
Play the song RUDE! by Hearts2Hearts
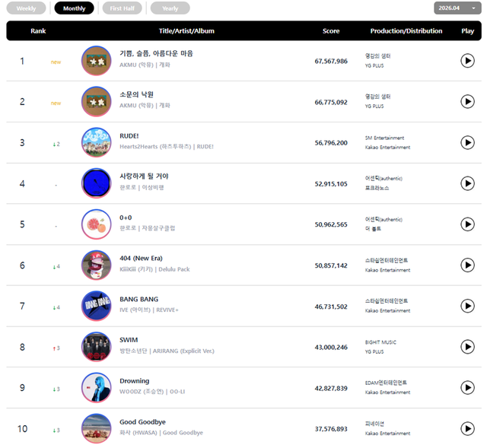(467, 142)
